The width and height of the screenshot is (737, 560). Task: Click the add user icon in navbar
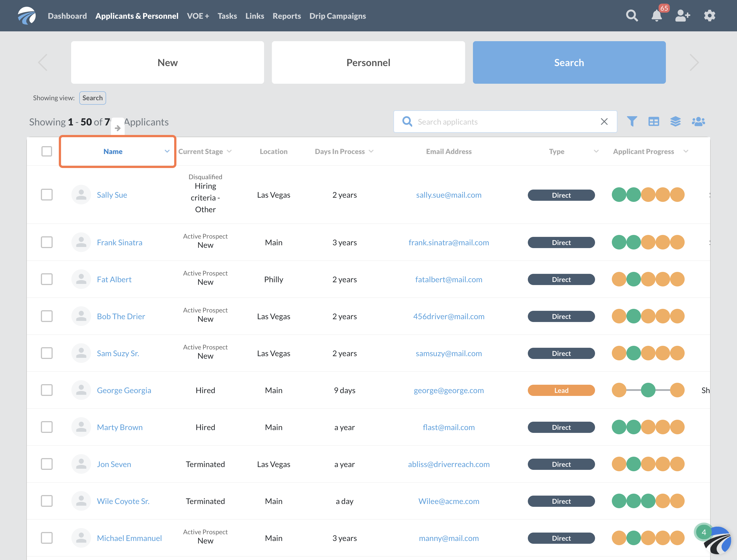tap(682, 16)
